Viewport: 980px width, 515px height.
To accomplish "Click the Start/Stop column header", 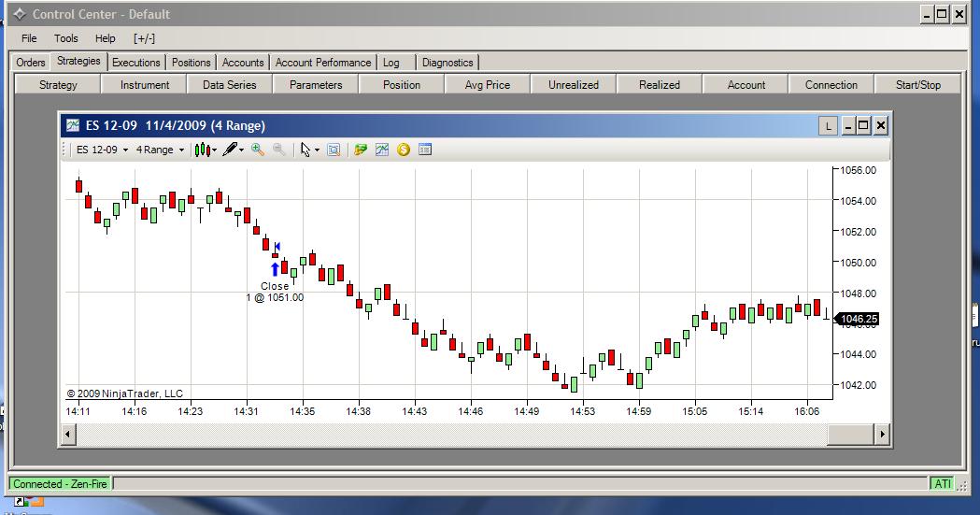I will pos(917,84).
